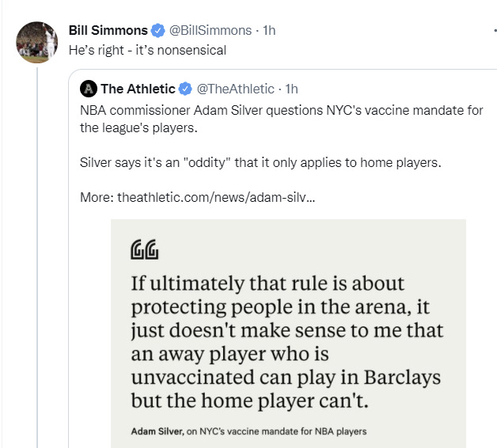497x448 pixels.
Task: Click the @TheAthletic handle
Action: [x=235, y=89]
